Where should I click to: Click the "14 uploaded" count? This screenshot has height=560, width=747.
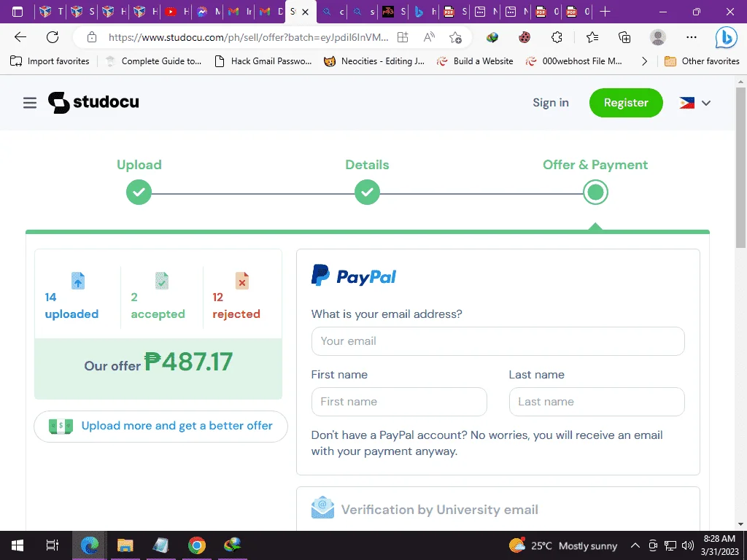tap(71, 306)
